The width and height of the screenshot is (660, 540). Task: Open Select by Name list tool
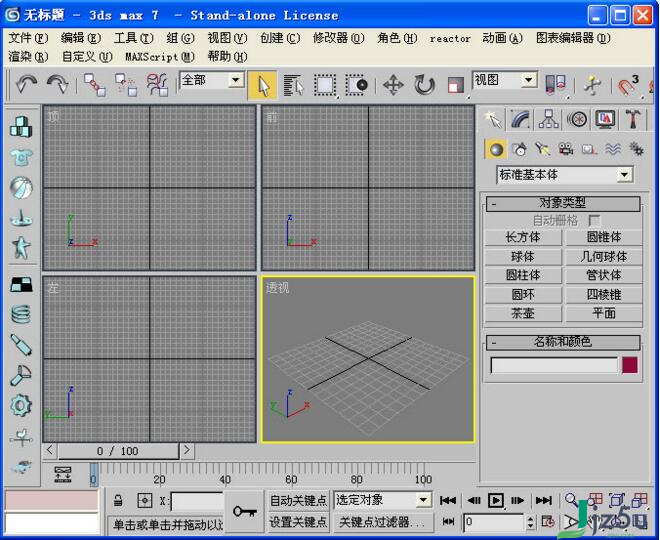point(293,85)
